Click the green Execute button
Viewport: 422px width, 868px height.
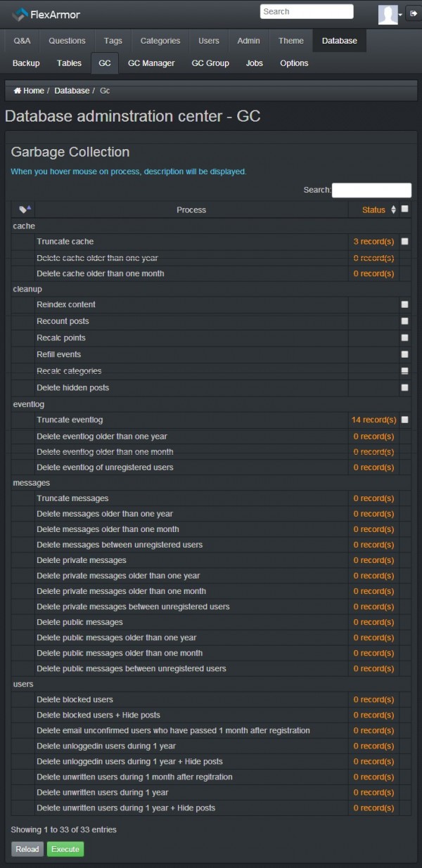[x=65, y=849]
